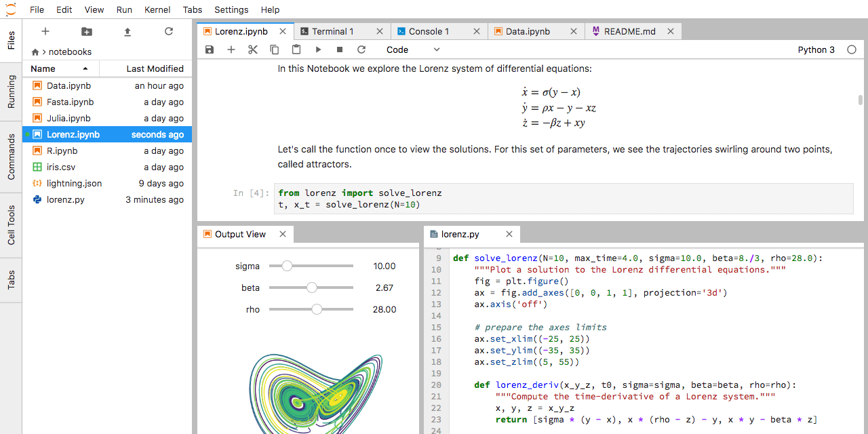Restart the kernel with the circular arrow icon

coord(361,50)
